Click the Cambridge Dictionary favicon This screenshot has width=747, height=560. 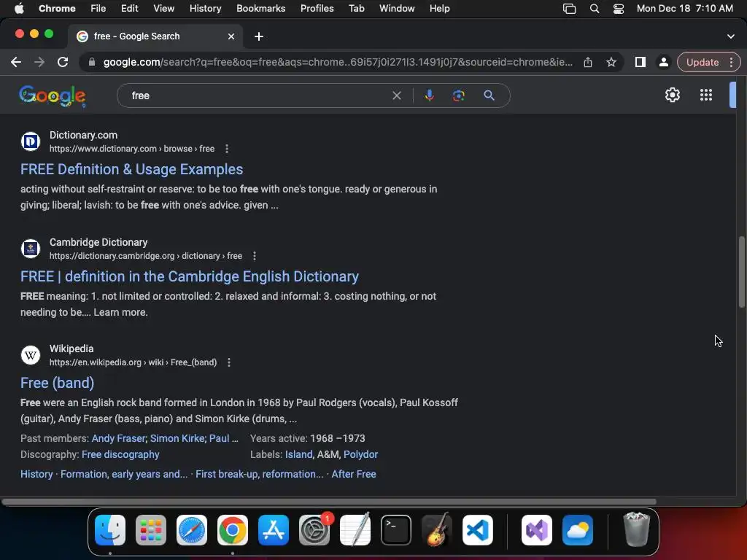31,249
